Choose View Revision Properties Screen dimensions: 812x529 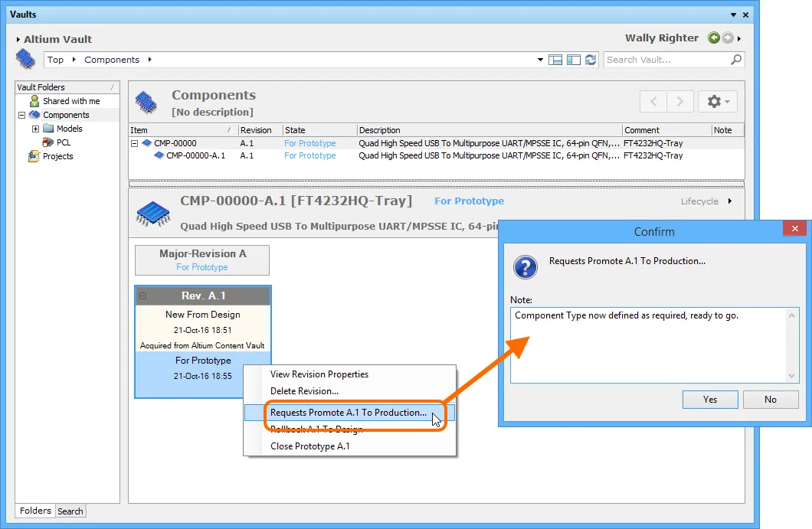pyautogui.click(x=319, y=374)
